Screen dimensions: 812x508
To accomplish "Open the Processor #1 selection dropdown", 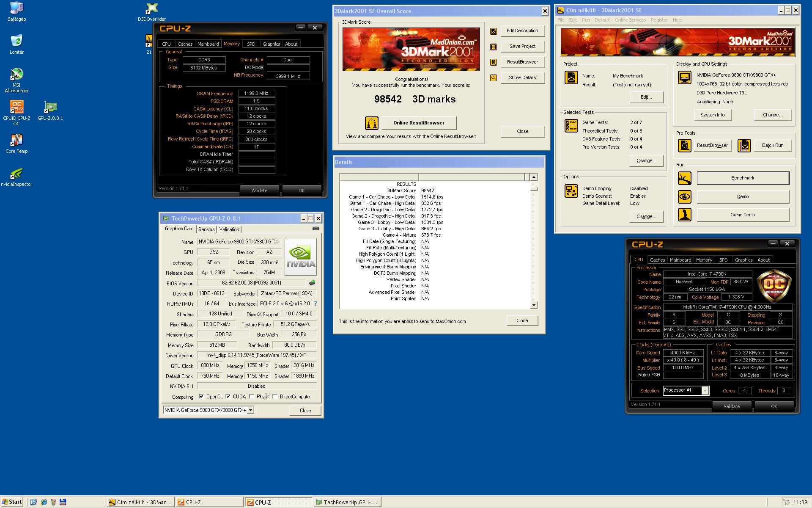I will click(705, 391).
